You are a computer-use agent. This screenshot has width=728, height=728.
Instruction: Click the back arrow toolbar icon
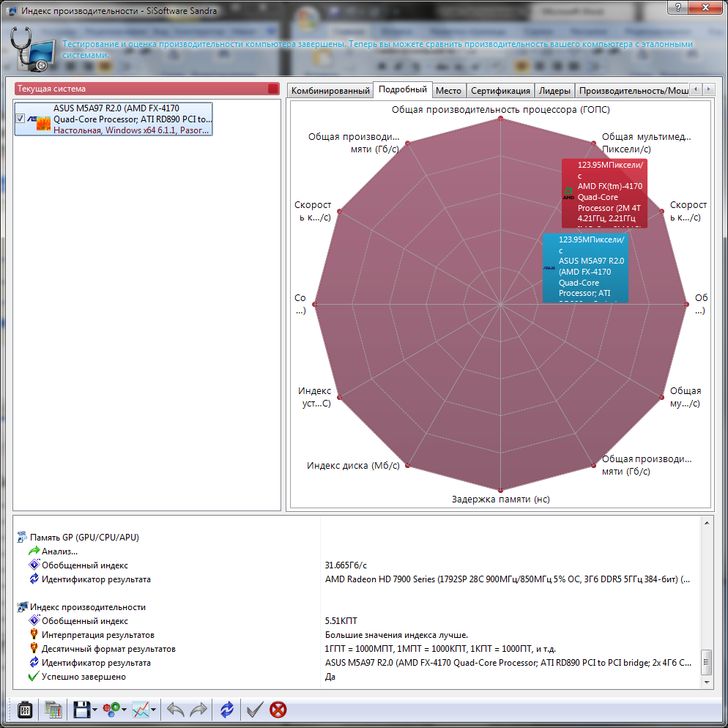click(x=176, y=710)
